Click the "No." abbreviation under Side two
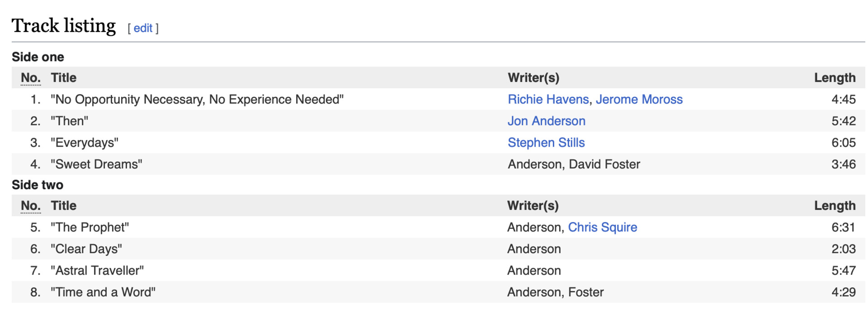This screenshot has width=868, height=309. (30, 206)
